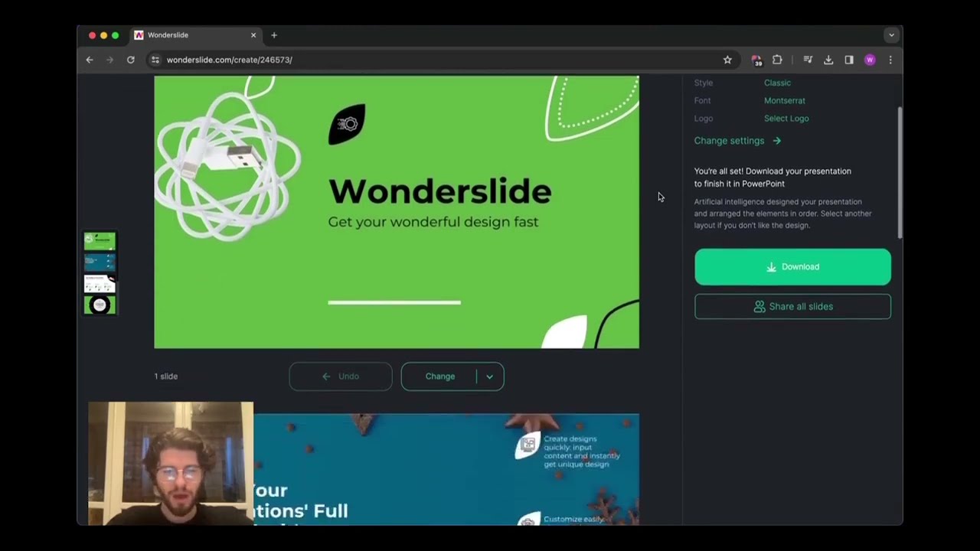Open Chrome's three-dot menu
Viewport: 980px width, 551px height.
890,60
